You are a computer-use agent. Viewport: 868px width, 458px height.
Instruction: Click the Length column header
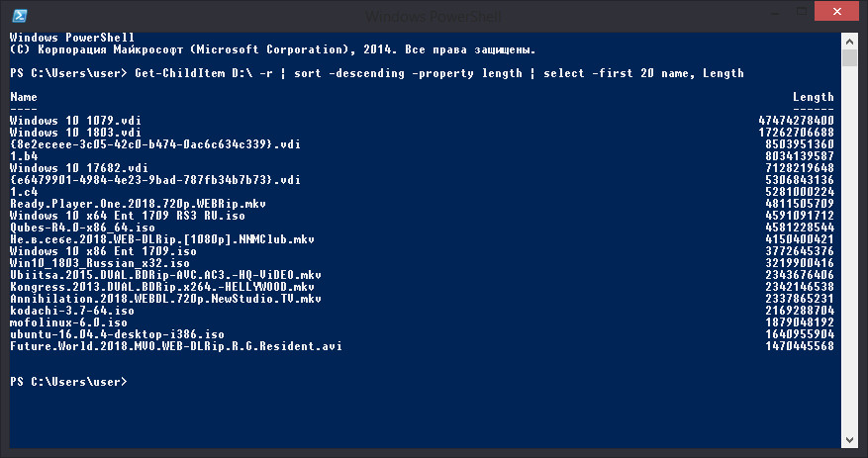tap(814, 97)
